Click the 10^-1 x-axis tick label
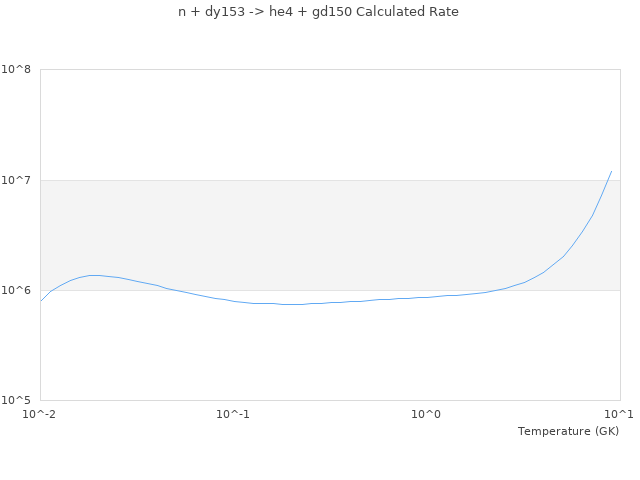This screenshot has width=640, height=480. (233, 414)
